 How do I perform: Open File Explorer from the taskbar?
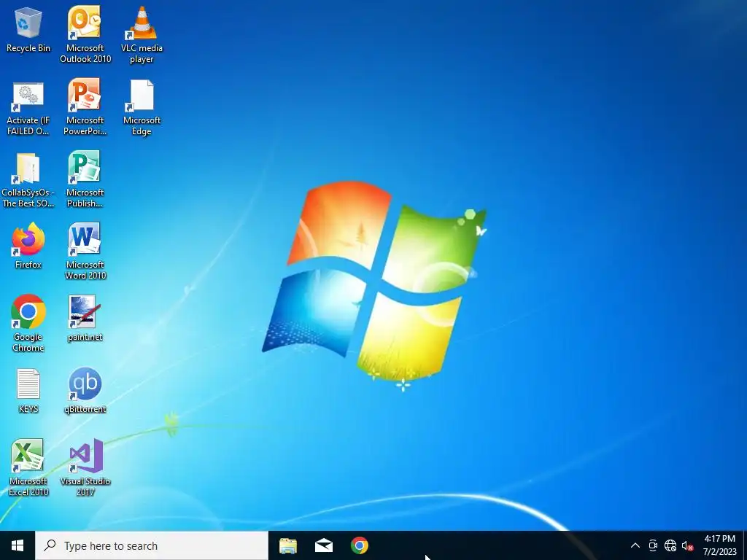point(287,545)
